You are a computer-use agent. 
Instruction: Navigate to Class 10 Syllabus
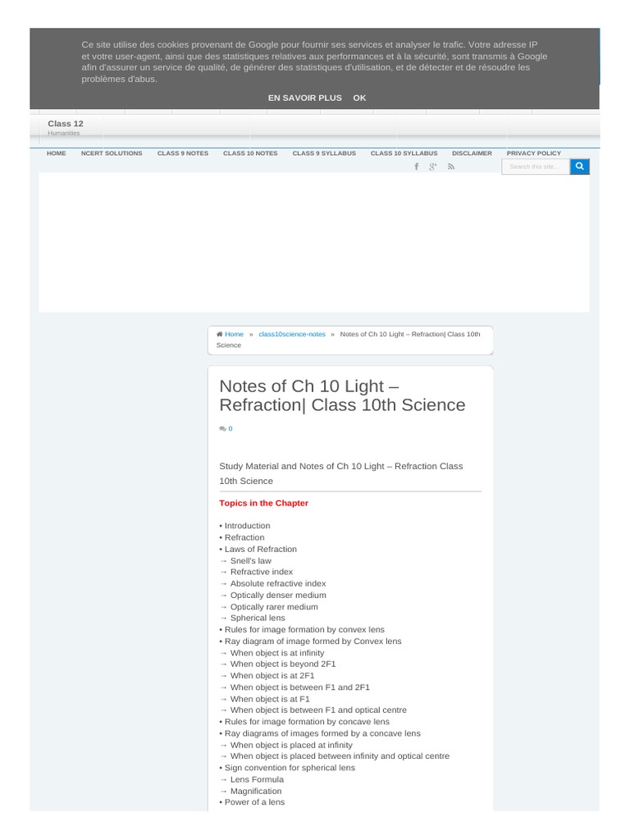click(404, 153)
